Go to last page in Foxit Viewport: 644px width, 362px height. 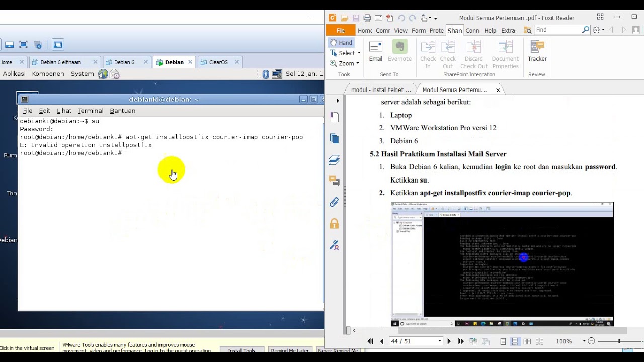coord(460,341)
